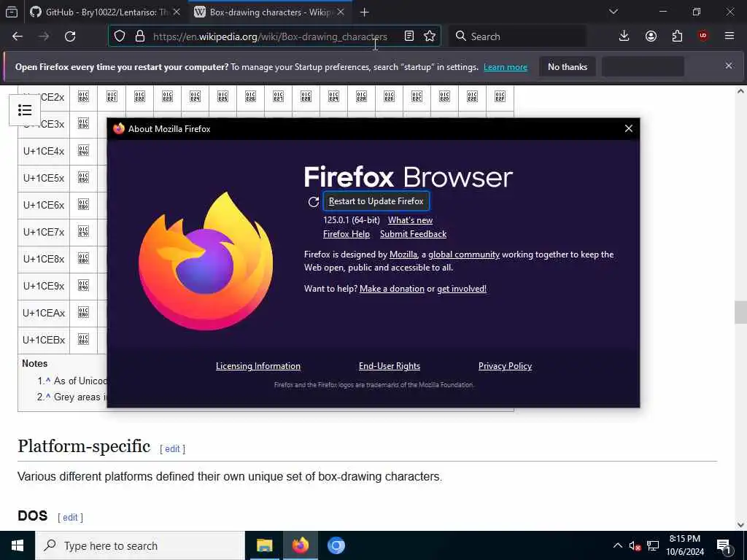
Task: Jump to note 2 caret backlink
Action: 48,396
